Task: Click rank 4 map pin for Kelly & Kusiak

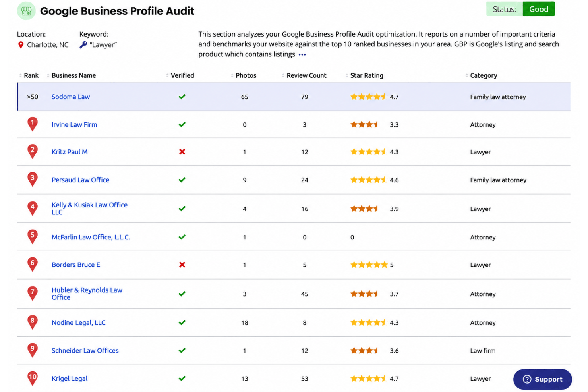Action: (33, 208)
